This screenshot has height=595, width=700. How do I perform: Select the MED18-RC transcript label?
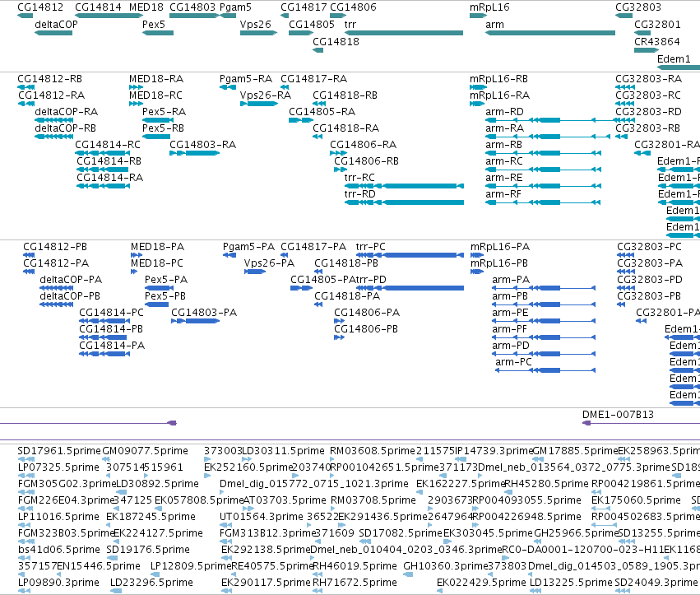click(155, 95)
